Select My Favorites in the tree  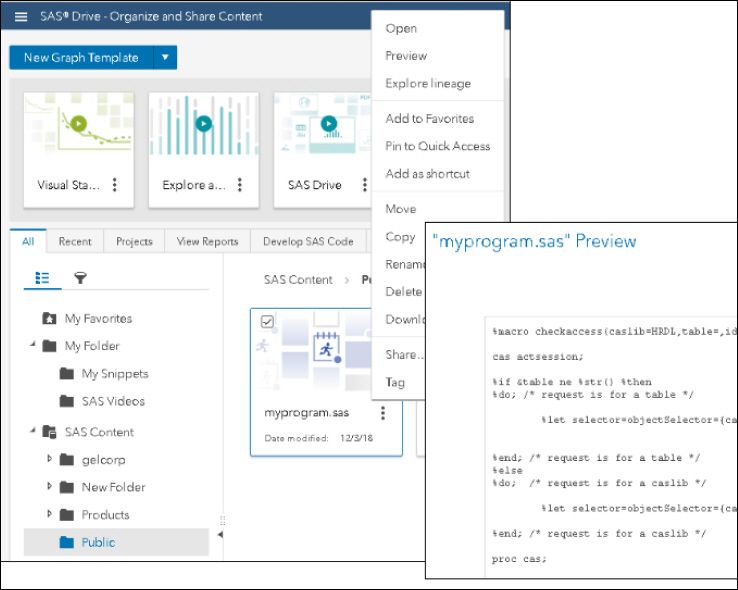(98, 319)
